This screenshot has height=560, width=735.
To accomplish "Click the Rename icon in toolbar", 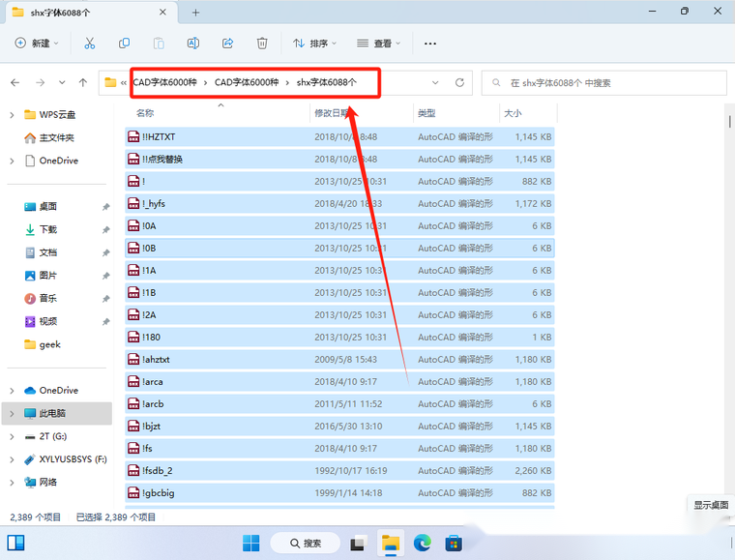I will (x=192, y=44).
